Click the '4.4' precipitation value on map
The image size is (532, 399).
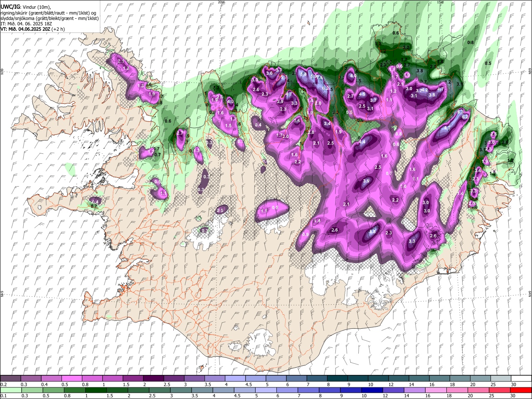362,142
